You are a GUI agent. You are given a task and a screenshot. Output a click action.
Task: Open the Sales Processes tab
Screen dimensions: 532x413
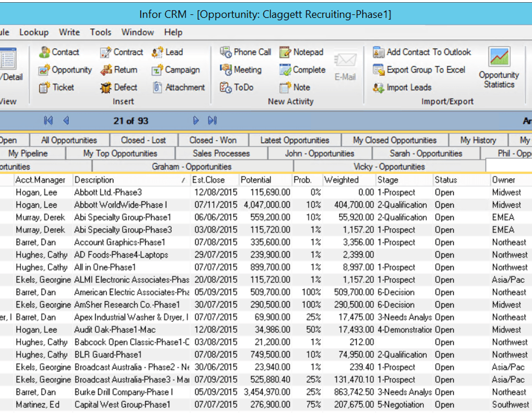pos(222,153)
